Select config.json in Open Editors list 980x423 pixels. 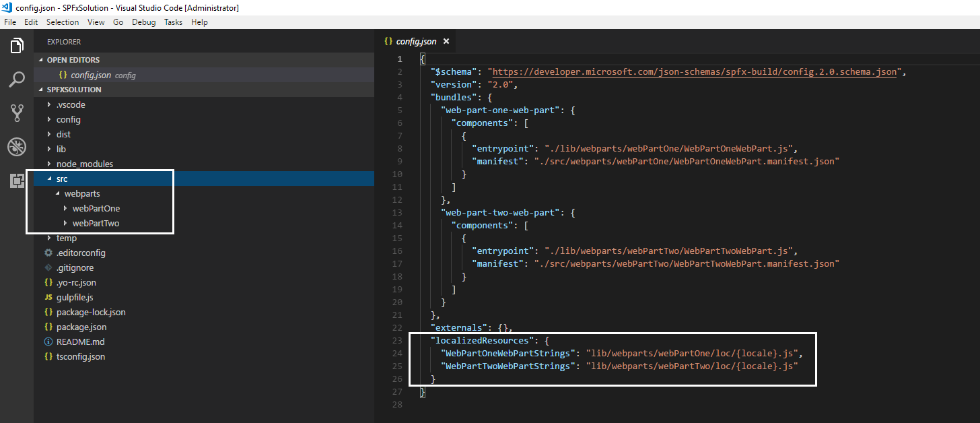(x=203, y=75)
